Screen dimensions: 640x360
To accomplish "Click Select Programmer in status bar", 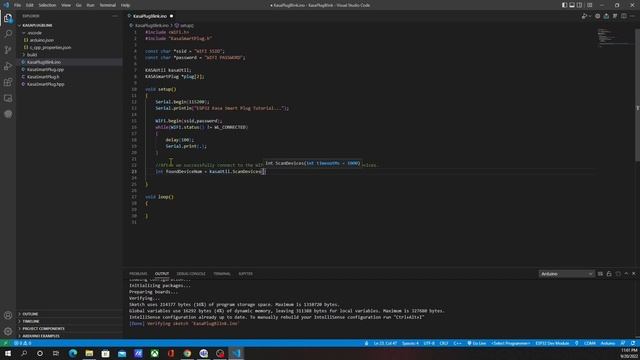I will (510, 343).
